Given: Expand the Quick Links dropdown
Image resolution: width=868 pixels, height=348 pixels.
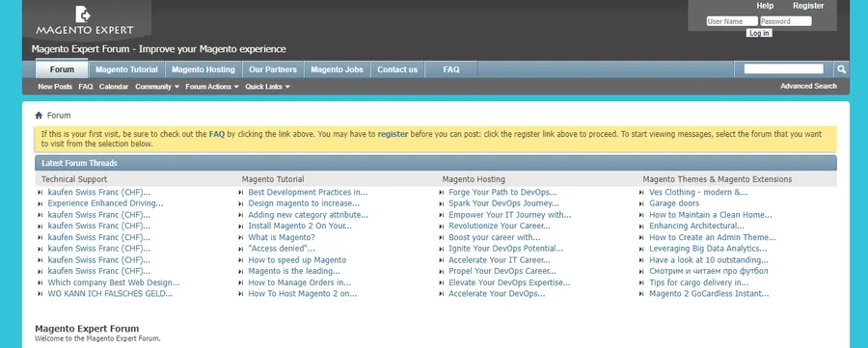Looking at the screenshot, I should click(x=267, y=87).
